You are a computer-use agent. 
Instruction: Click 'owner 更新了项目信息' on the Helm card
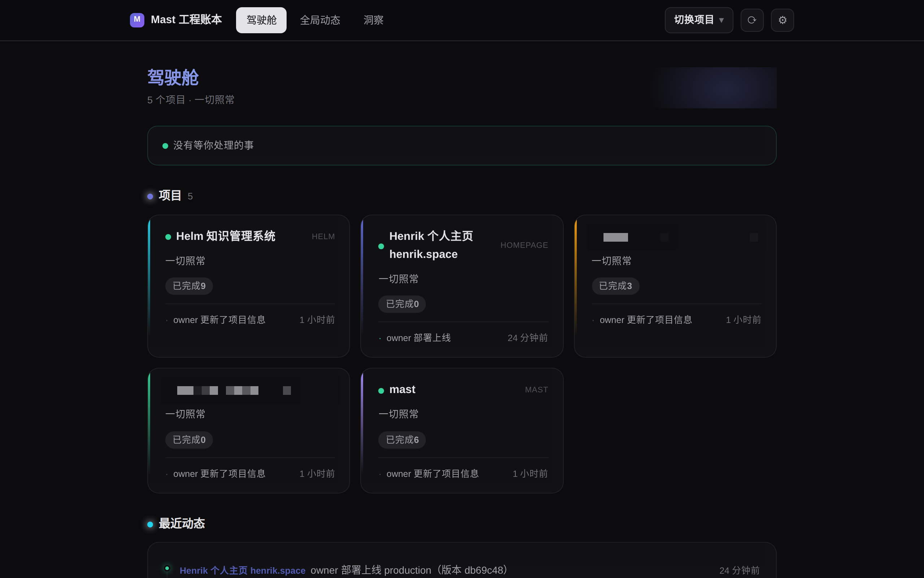[x=219, y=320]
